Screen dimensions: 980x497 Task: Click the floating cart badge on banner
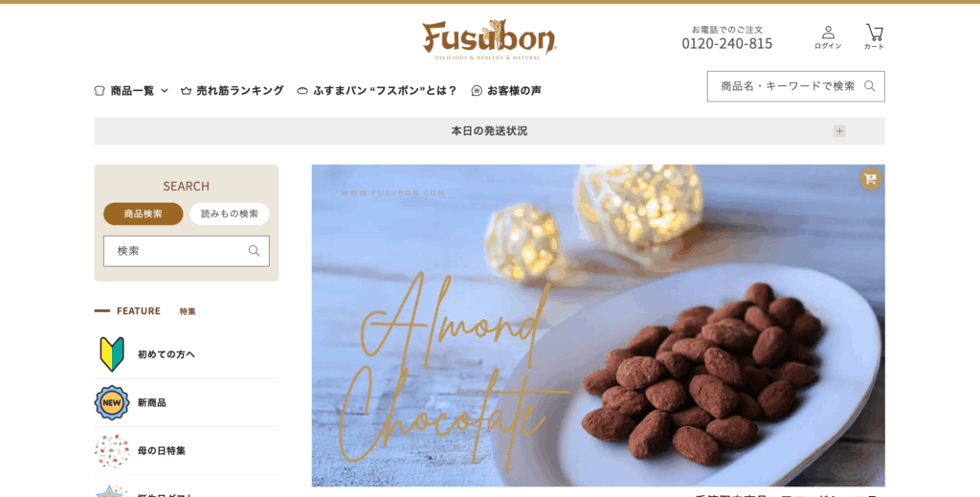click(871, 179)
